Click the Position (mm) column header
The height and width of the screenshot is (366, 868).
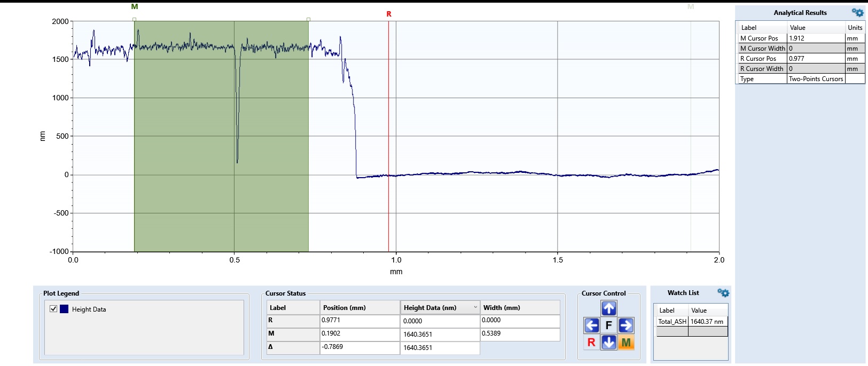pyautogui.click(x=359, y=308)
